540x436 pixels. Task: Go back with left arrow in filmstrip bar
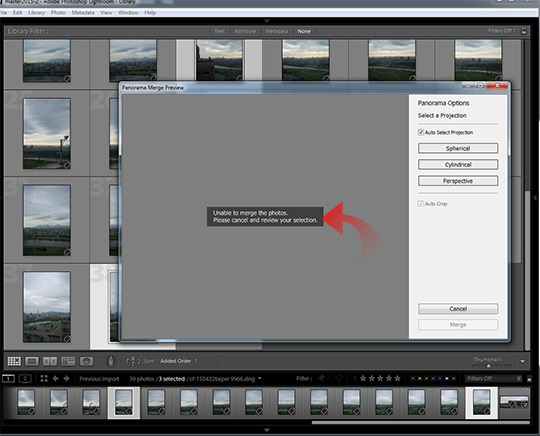(55, 378)
